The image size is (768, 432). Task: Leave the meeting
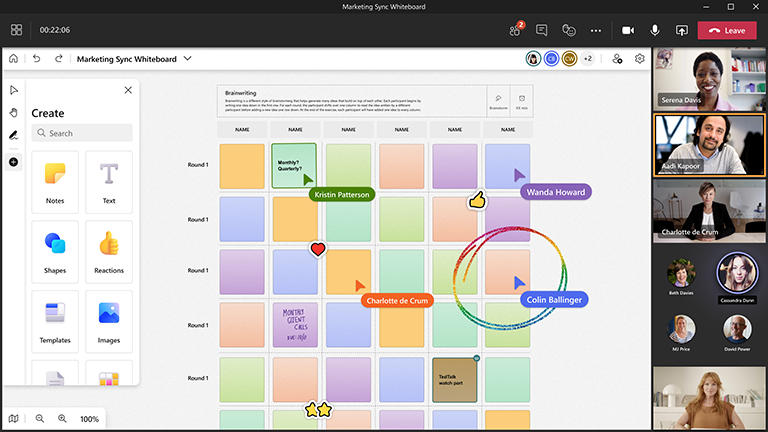click(x=727, y=30)
